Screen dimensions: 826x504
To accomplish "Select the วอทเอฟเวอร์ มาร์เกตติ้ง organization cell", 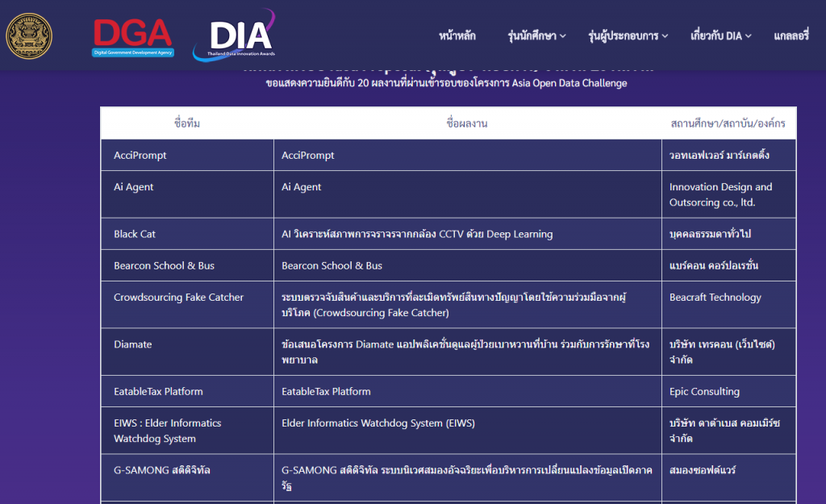I will [728, 155].
